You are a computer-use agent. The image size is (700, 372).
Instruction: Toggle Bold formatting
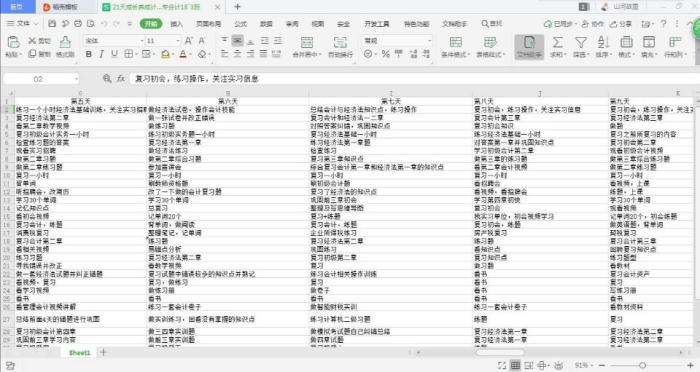[88, 54]
